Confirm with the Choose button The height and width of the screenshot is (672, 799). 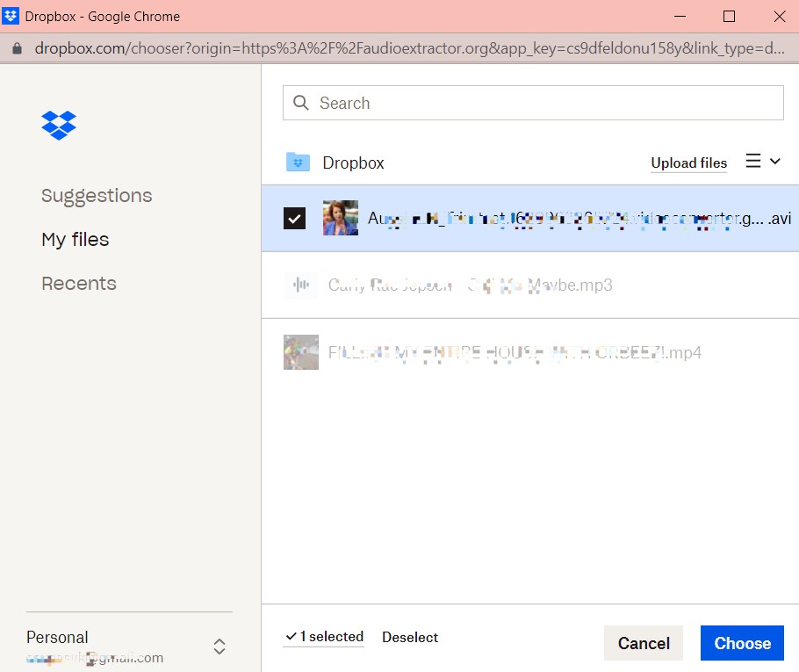(742, 643)
